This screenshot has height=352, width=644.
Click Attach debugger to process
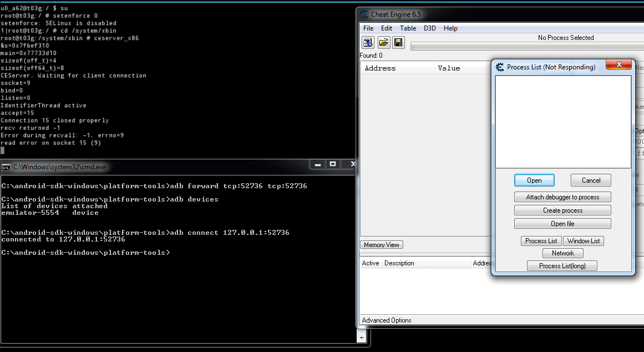pos(562,197)
